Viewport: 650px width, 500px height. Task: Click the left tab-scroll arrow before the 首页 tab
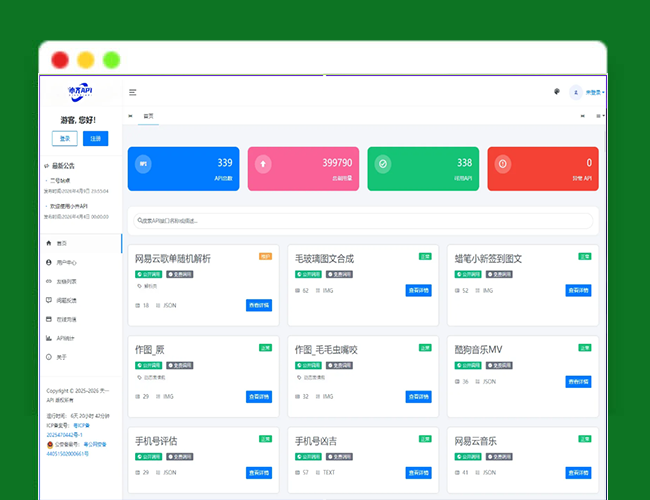(x=131, y=116)
